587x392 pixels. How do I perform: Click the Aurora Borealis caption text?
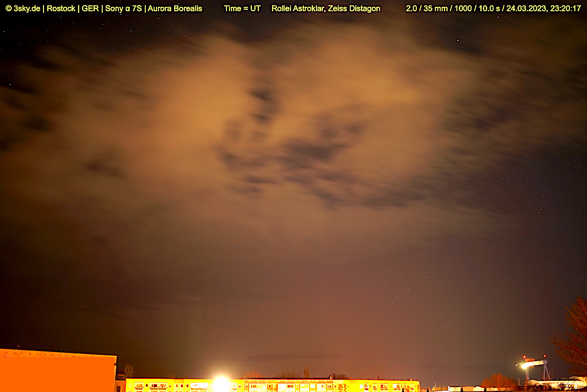175,9
